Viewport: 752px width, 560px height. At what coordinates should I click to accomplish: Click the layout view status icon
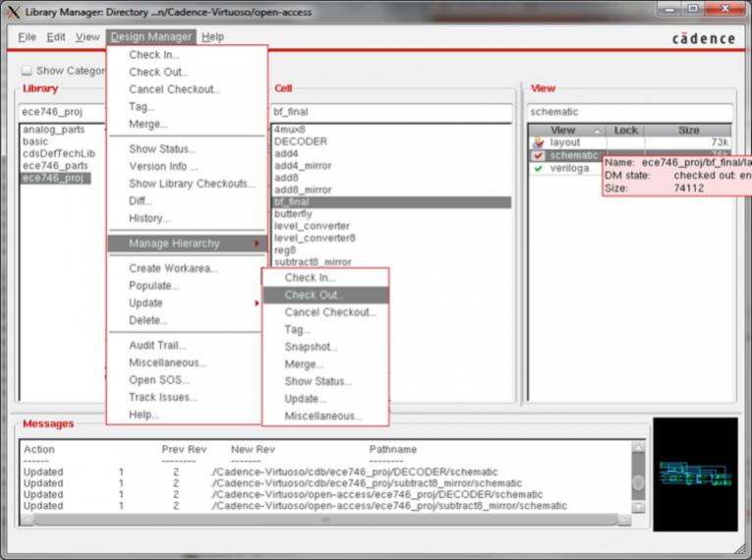click(x=538, y=142)
